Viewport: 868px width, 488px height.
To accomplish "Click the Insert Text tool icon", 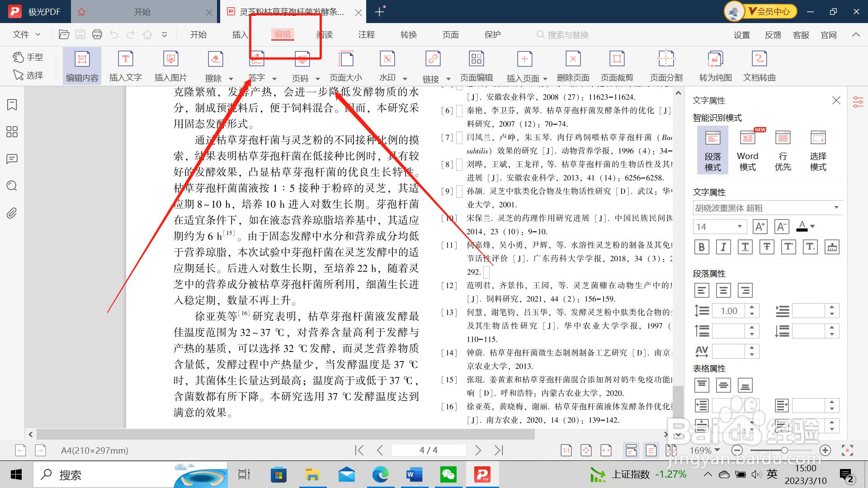I will coord(125,59).
